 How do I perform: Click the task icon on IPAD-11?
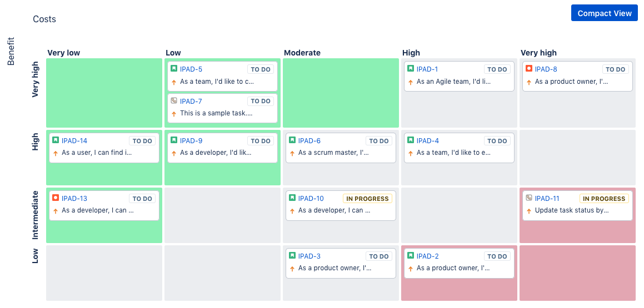point(529,198)
